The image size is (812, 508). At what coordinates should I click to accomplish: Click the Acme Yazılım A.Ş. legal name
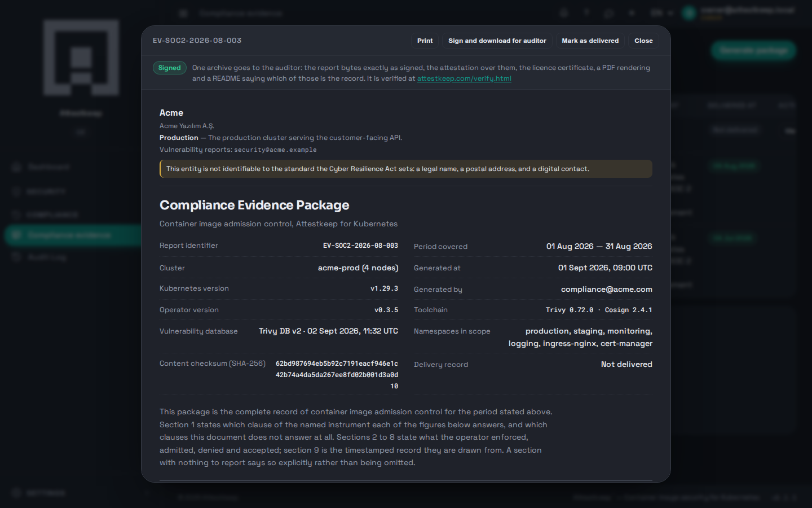coord(187,126)
